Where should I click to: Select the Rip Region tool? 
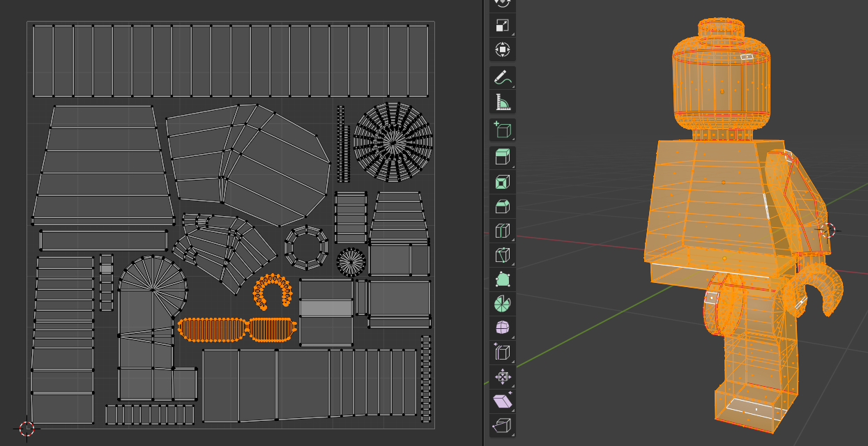(503, 425)
